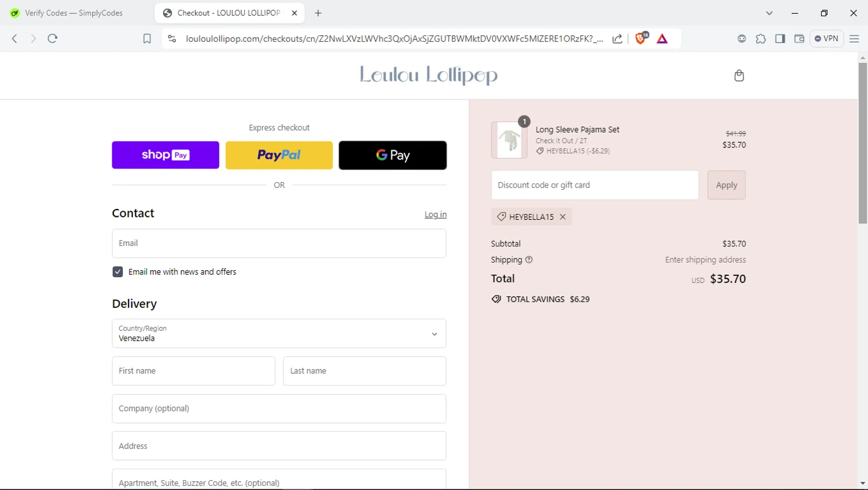Click the Enter shipping address text
The height and width of the screenshot is (490, 868).
[x=705, y=260]
